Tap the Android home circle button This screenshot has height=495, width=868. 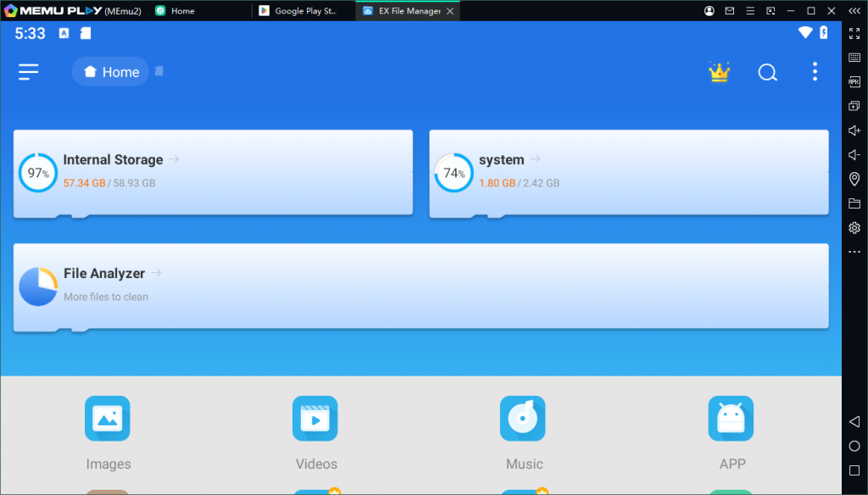pos(854,446)
